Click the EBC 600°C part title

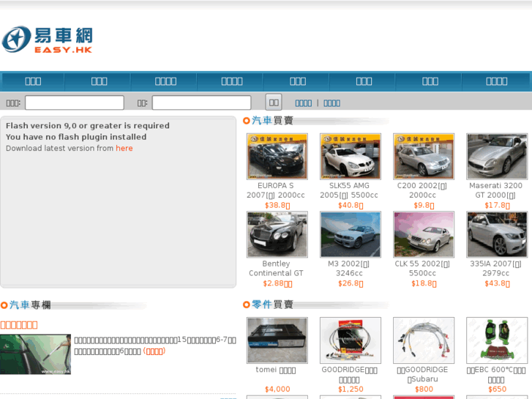495,375
